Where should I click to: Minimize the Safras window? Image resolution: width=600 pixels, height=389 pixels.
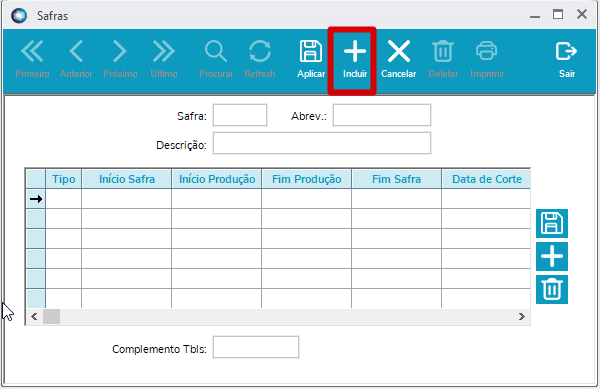(535, 16)
